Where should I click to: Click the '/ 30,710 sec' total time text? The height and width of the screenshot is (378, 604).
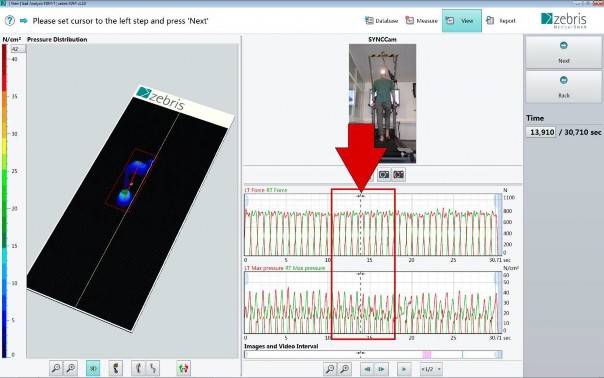[x=580, y=132]
